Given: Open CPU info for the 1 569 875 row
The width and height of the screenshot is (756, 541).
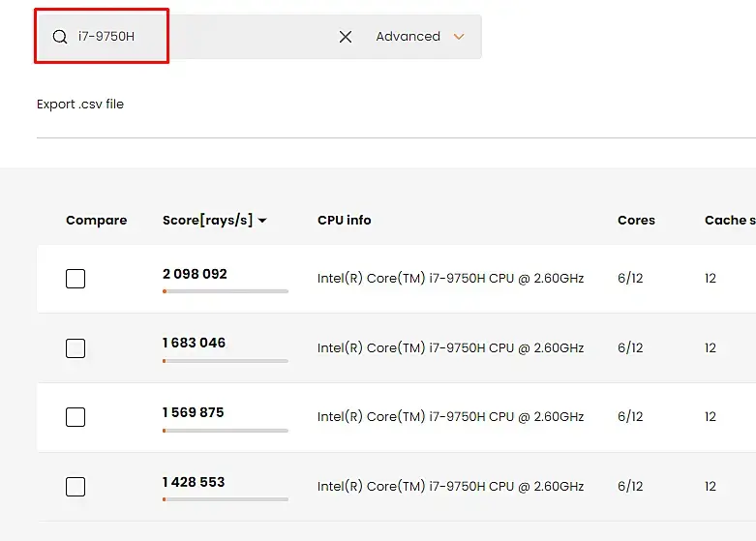Looking at the screenshot, I should pos(450,417).
